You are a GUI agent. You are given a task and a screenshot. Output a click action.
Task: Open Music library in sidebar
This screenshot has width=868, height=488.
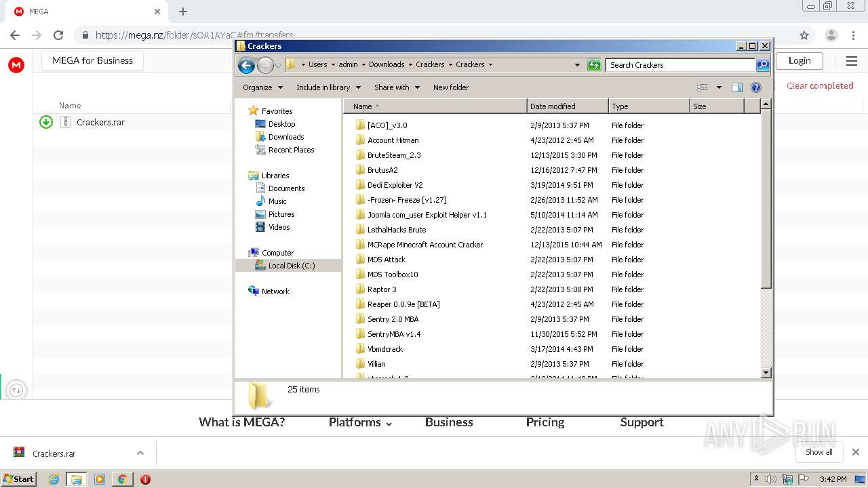[277, 201]
